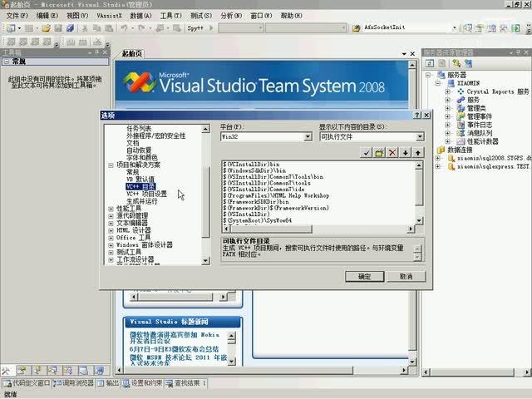Image resolution: width=532 pixels, height=399 pixels.
Task: Select Fonts and Colors tree item
Action: [142, 158]
